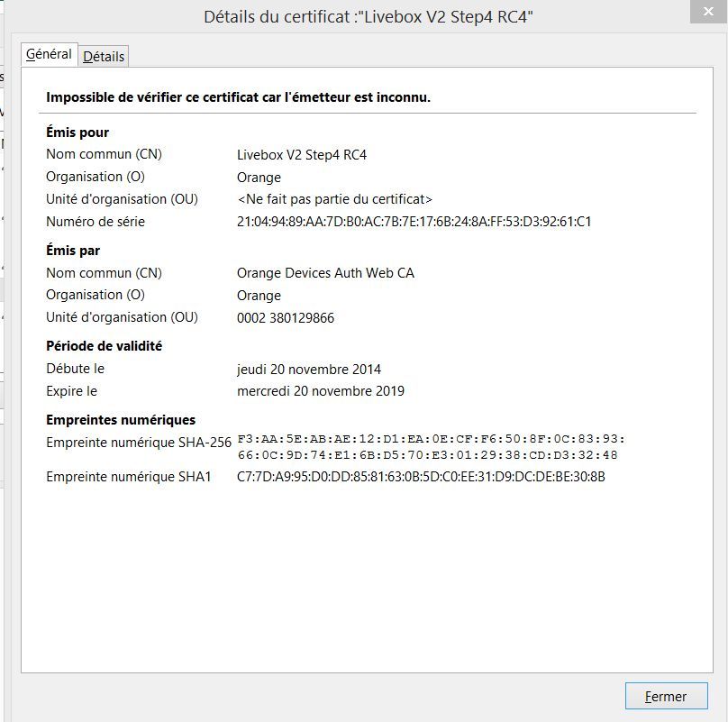Click issuer name Orange Devices Auth Web CA
Image resolution: width=728 pixels, height=722 pixels.
pyautogui.click(x=325, y=273)
